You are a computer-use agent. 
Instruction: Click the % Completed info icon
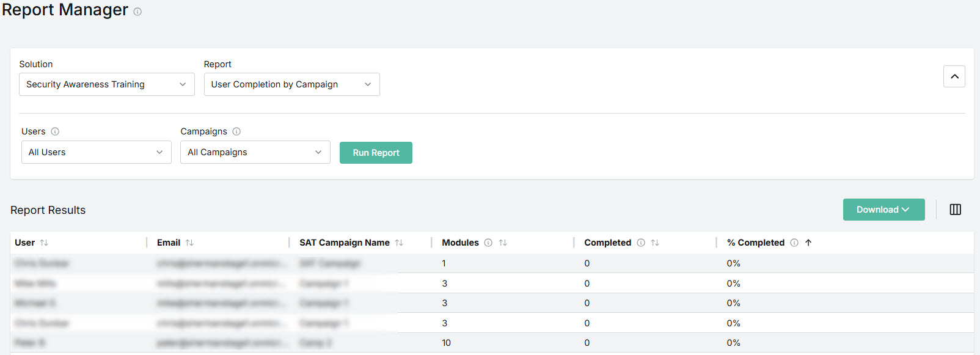794,243
